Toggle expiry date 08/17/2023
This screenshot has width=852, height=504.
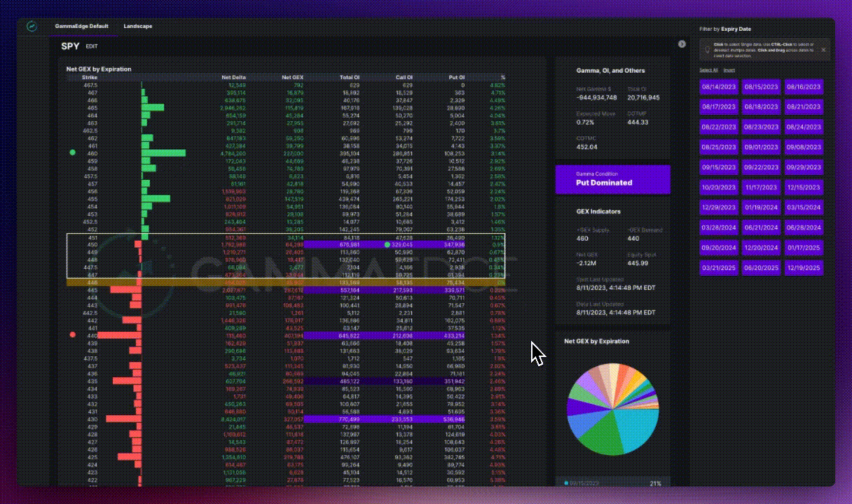click(718, 107)
